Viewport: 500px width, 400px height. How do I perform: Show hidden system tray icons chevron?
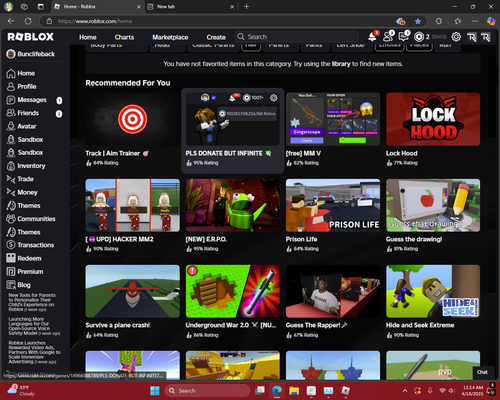pyautogui.click(x=405, y=391)
